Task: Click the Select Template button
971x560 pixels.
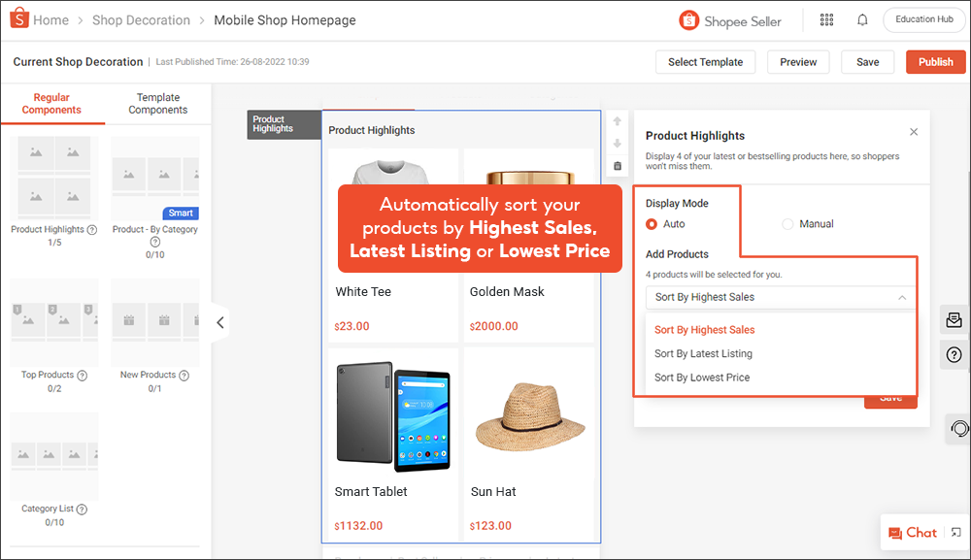Action: (705, 62)
